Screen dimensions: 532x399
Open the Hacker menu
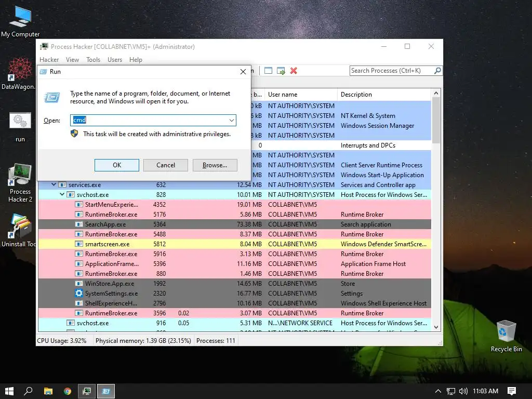click(49, 60)
